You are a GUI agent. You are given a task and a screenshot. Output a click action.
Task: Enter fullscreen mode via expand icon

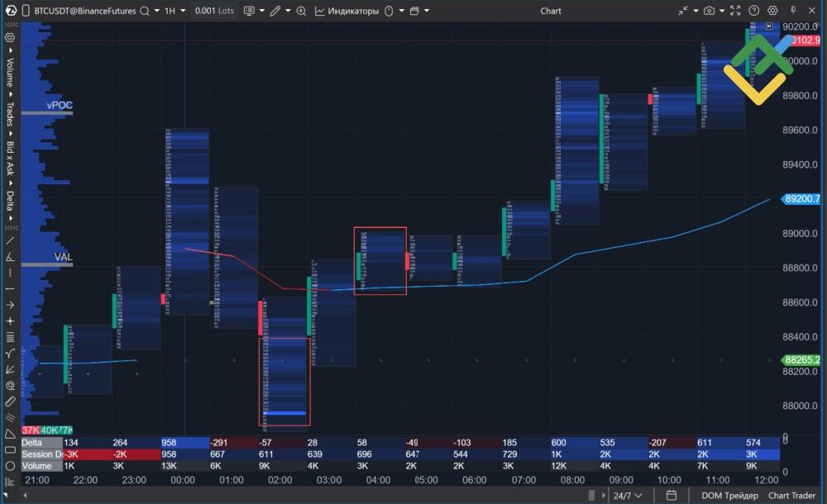(x=735, y=11)
